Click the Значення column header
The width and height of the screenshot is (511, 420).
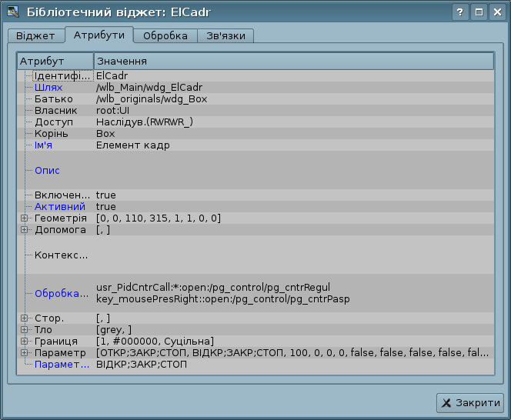pos(292,61)
